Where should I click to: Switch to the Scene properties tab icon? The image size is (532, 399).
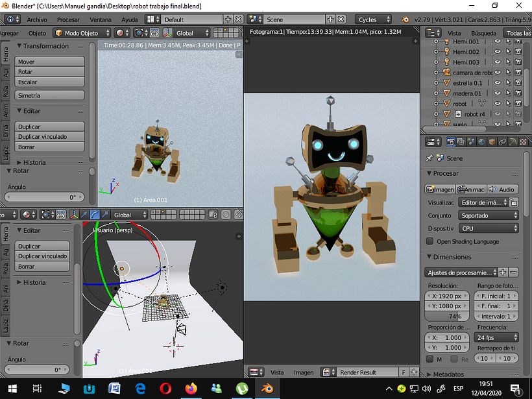471,141
